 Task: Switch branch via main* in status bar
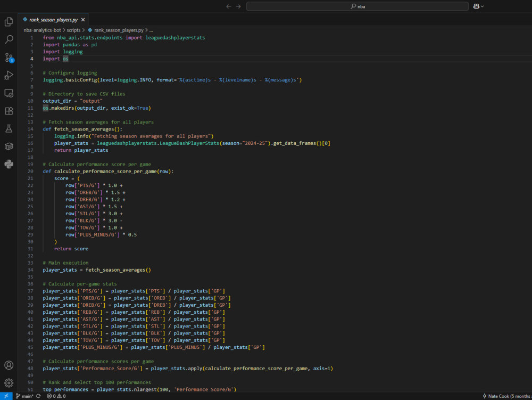(24, 396)
